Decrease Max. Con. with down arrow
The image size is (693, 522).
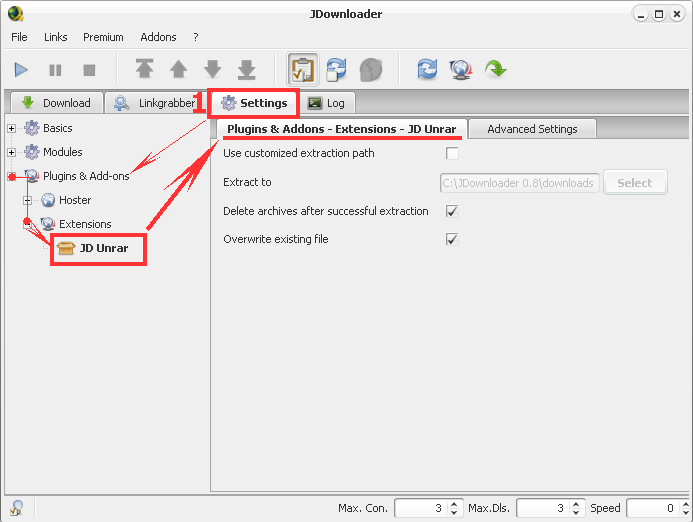point(454,513)
